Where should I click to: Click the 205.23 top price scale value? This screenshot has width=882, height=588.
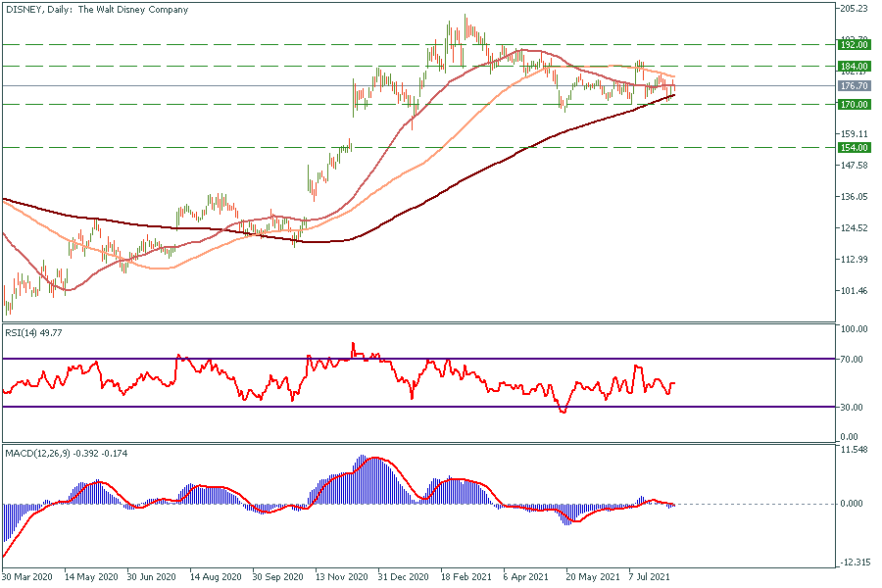tap(855, 9)
